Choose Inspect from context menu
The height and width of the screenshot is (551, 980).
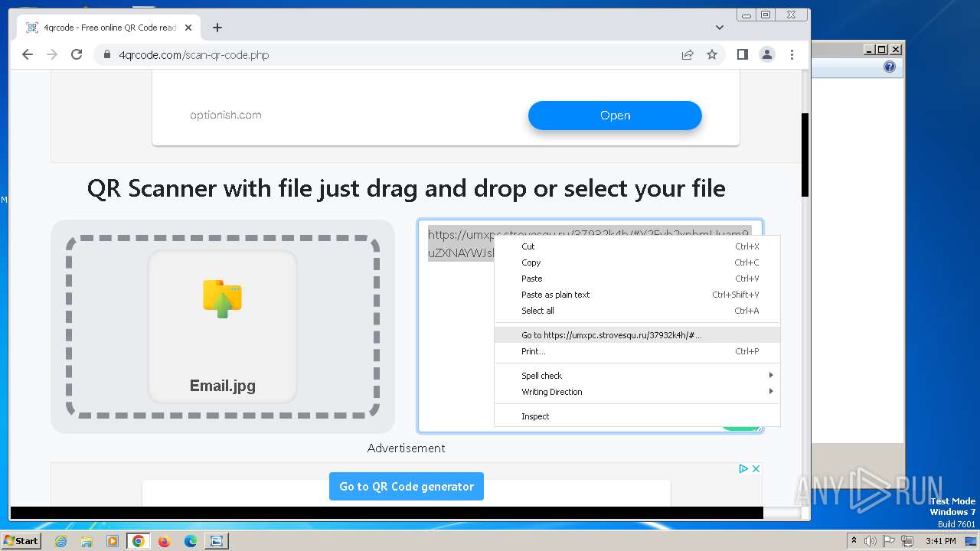637,416
